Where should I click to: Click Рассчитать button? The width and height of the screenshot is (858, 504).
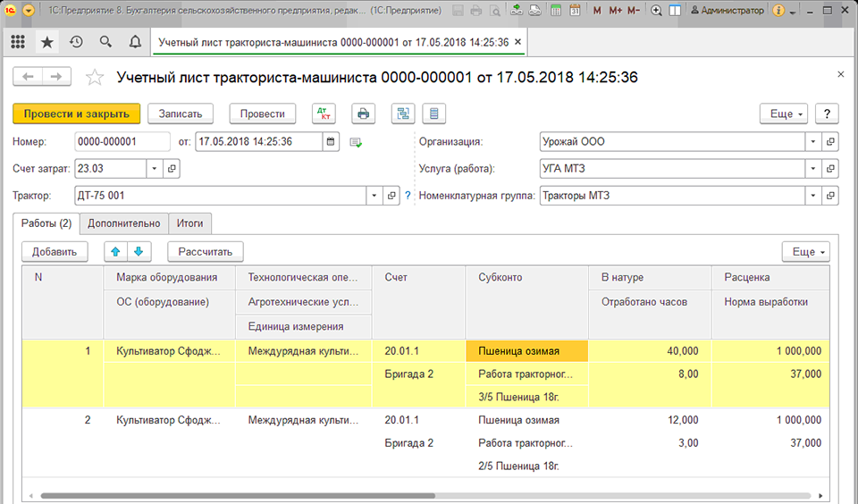click(x=206, y=252)
